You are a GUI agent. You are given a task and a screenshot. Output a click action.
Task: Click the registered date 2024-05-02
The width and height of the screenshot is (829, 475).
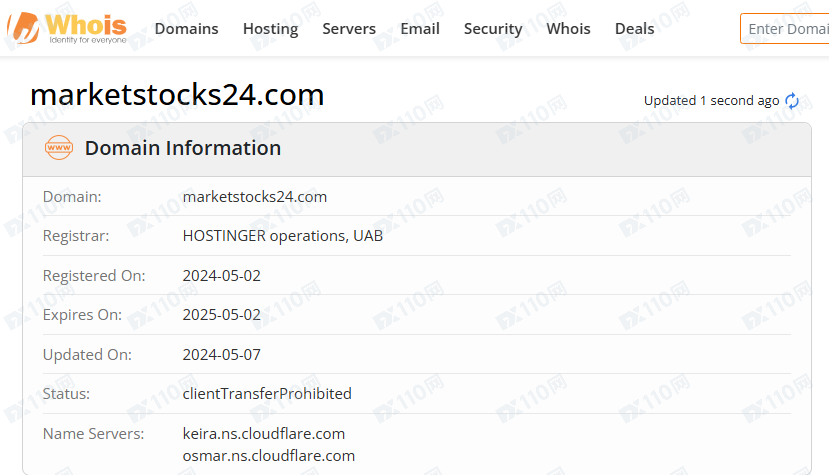(222, 275)
